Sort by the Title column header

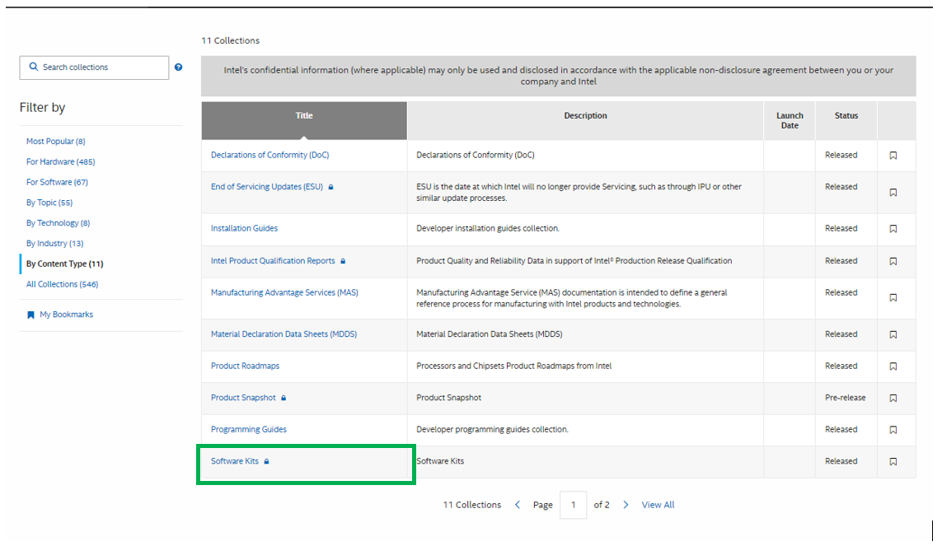304,120
